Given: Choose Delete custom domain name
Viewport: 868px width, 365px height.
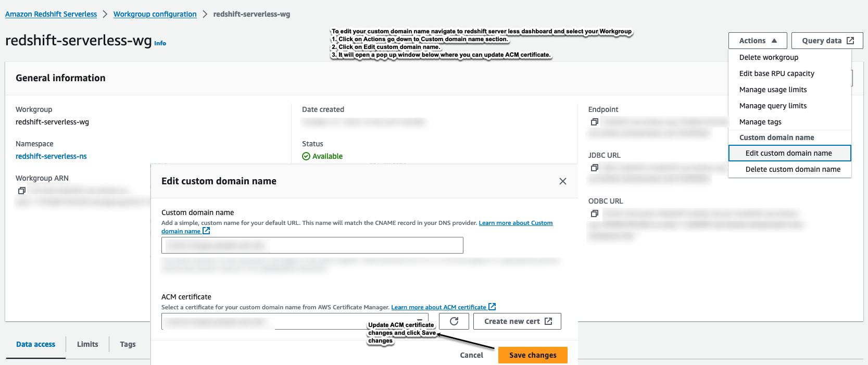Looking at the screenshot, I should coord(792,169).
